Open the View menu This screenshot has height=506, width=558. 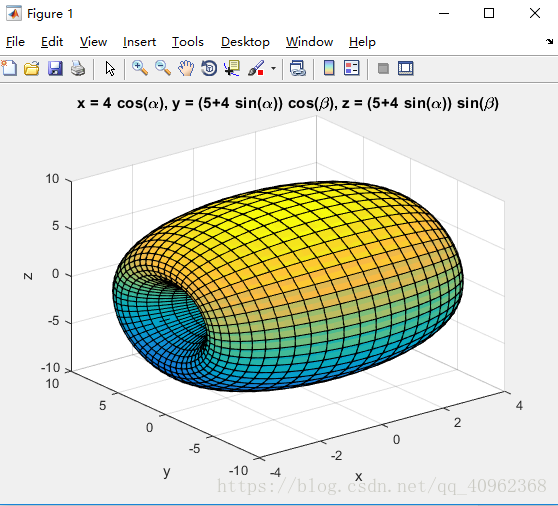point(93,42)
